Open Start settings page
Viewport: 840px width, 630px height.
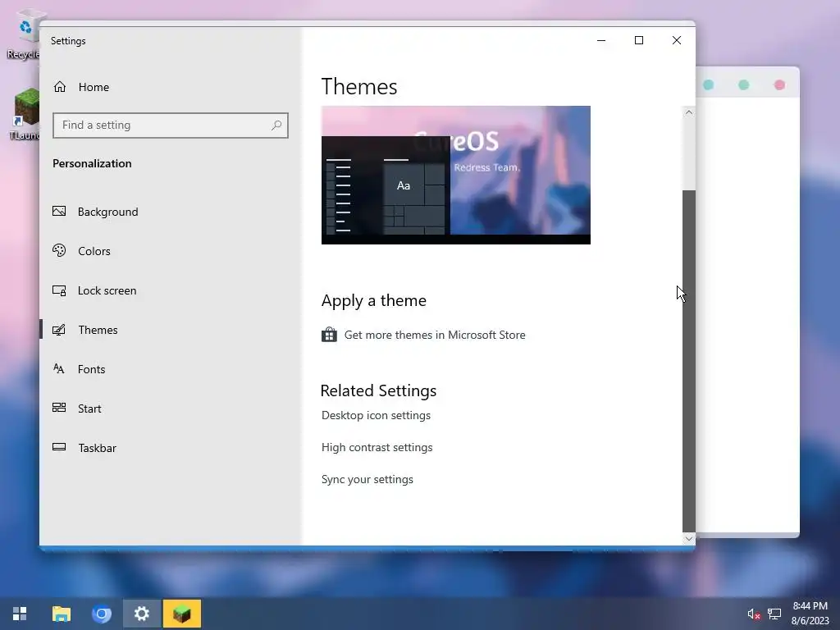point(171,409)
